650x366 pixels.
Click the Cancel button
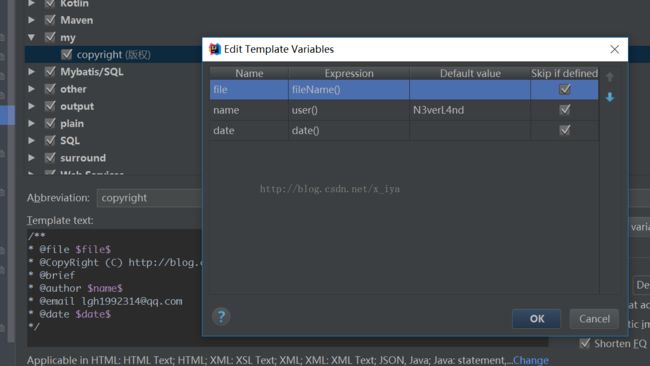point(594,319)
